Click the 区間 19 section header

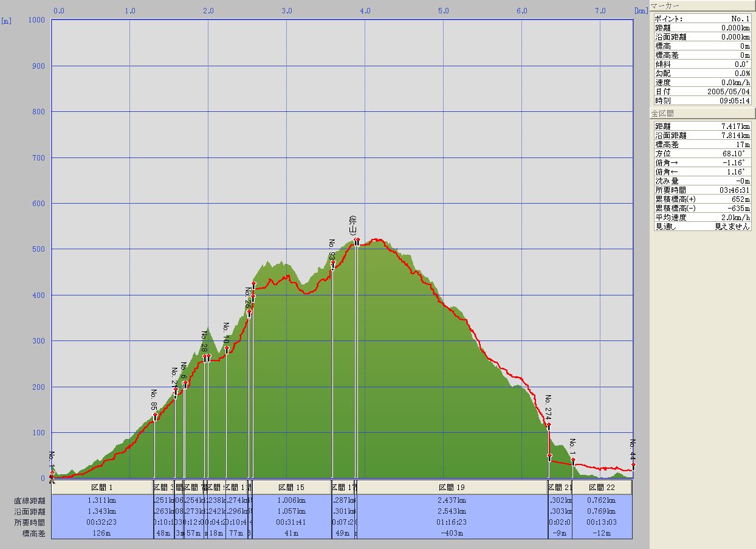coord(452,488)
